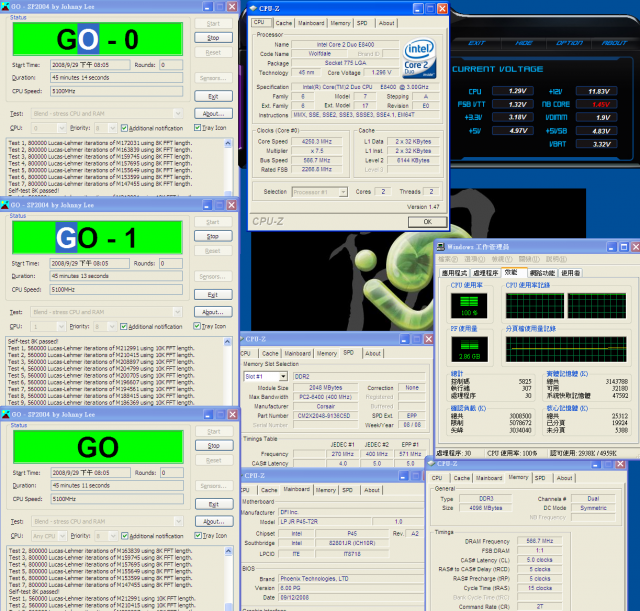This screenshot has width=640, height=611.
Task: Switch to the Memory tab in the CPU-Z processor window
Action: coord(340,23)
